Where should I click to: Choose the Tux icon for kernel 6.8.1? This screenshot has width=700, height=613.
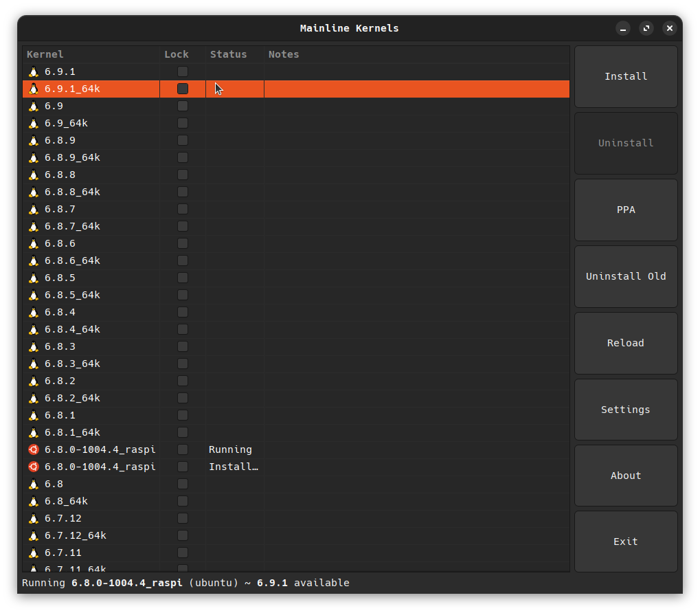tap(34, 415)
